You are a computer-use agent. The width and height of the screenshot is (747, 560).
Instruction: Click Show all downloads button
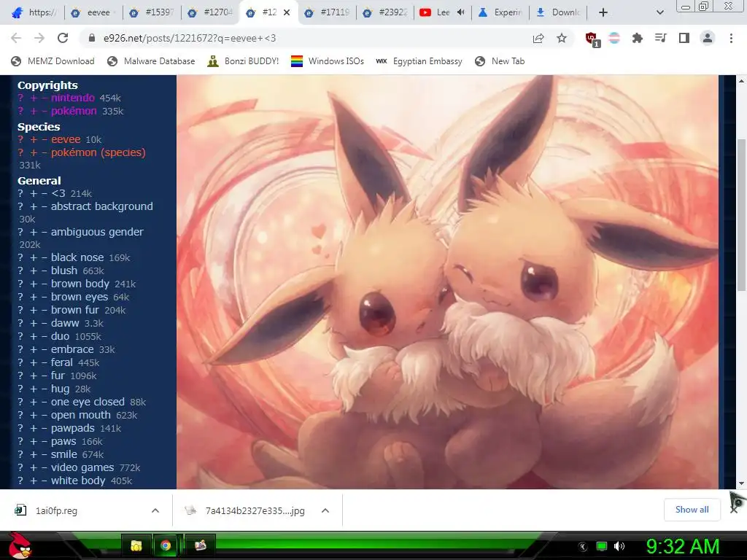pos(692,510)
